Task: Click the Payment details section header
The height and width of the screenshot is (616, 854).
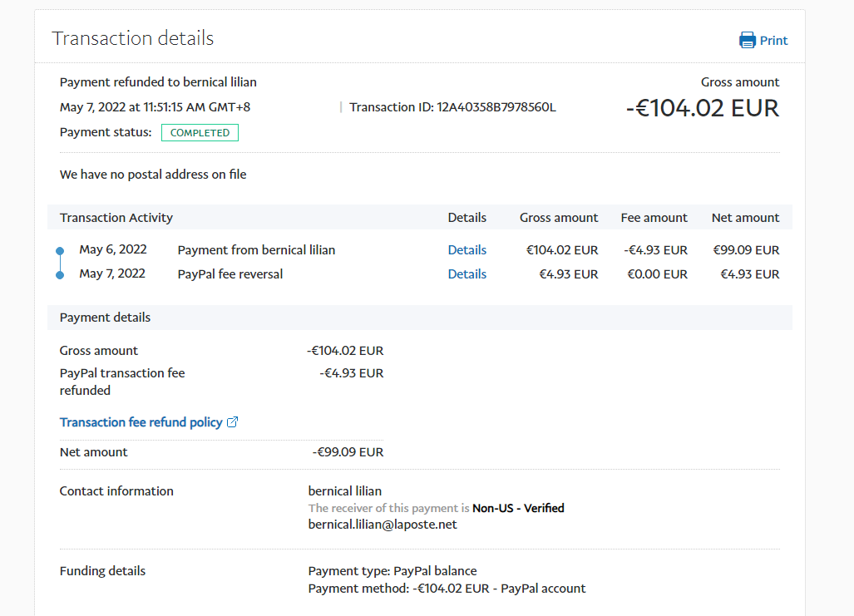Action: click(105, 318)
